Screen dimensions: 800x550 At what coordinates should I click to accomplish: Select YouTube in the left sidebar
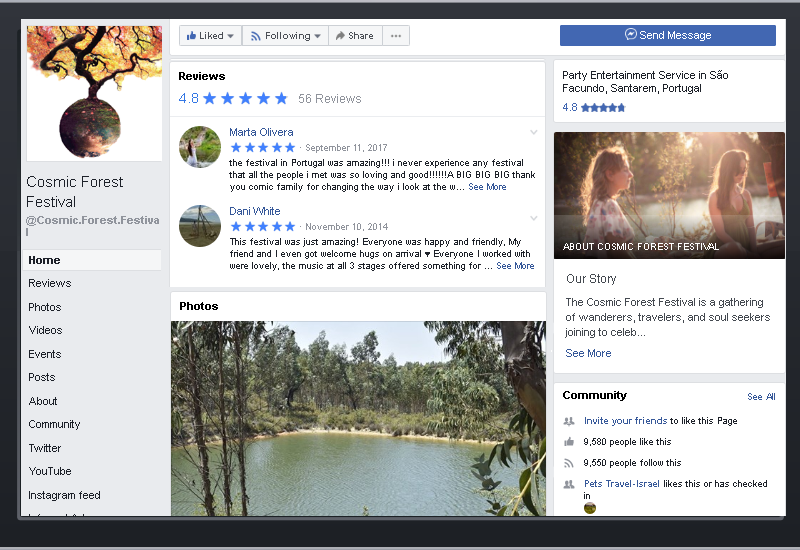(x=50, y=471)
